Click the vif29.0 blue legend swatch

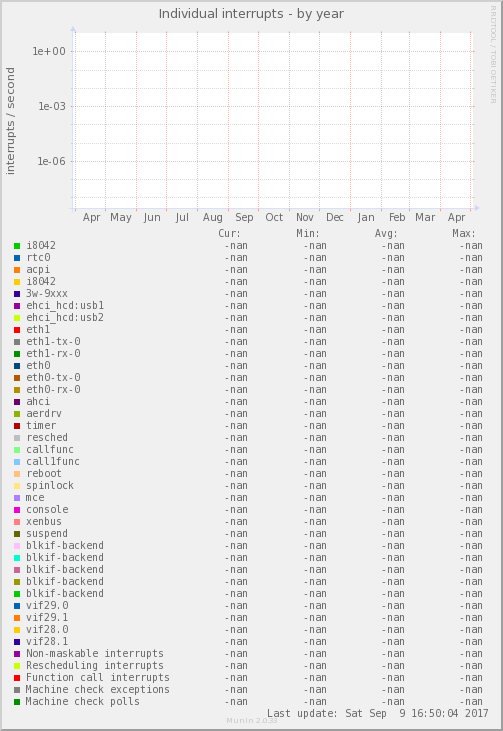(17, 606)
